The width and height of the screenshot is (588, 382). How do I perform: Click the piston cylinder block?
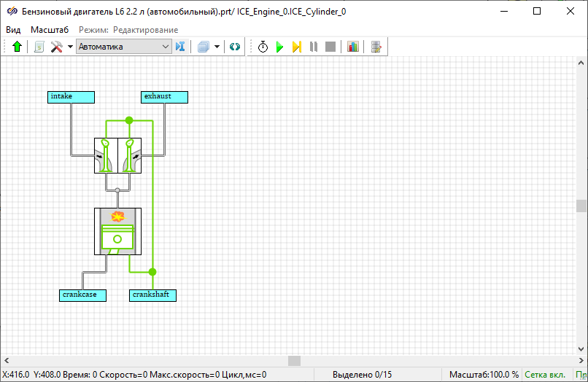(x=117, y=231)
